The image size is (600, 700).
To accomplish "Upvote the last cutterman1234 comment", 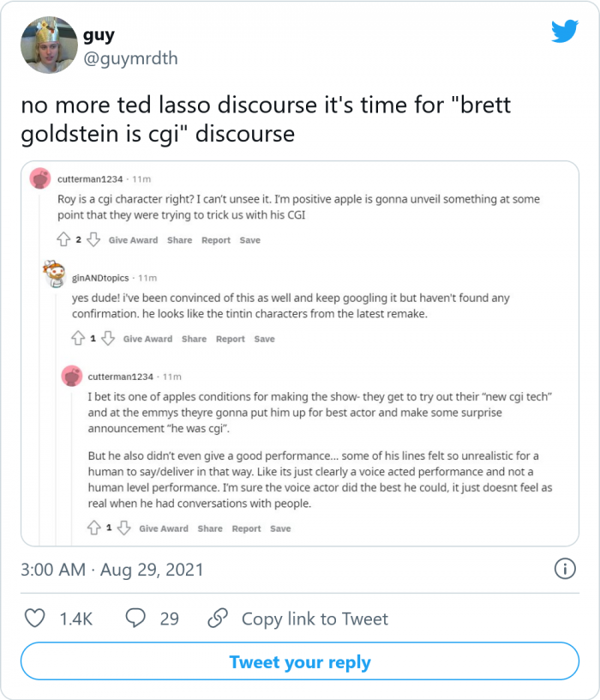I will coord(94,528).
